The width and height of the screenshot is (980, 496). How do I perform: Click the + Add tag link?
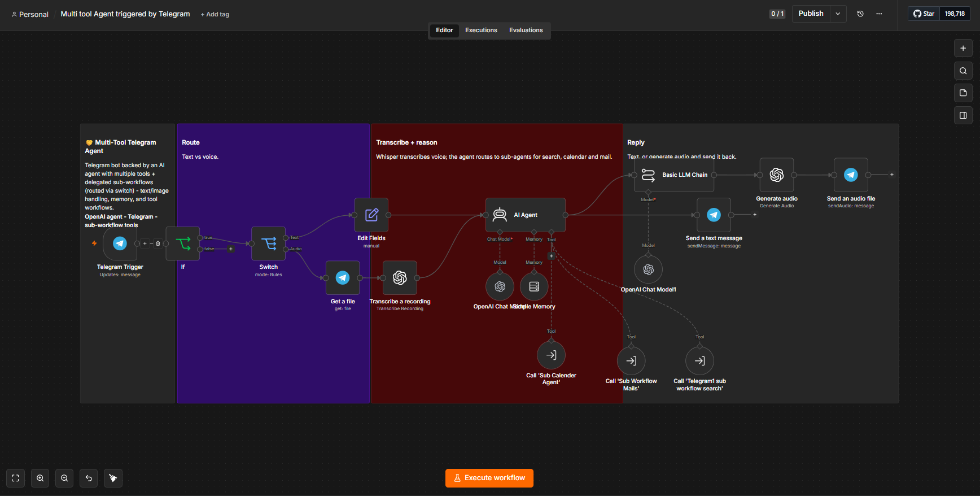[x=215, y=15]
